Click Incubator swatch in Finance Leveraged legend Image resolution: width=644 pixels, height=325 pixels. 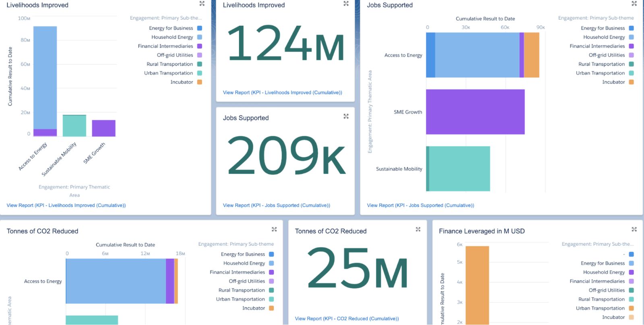631,317
